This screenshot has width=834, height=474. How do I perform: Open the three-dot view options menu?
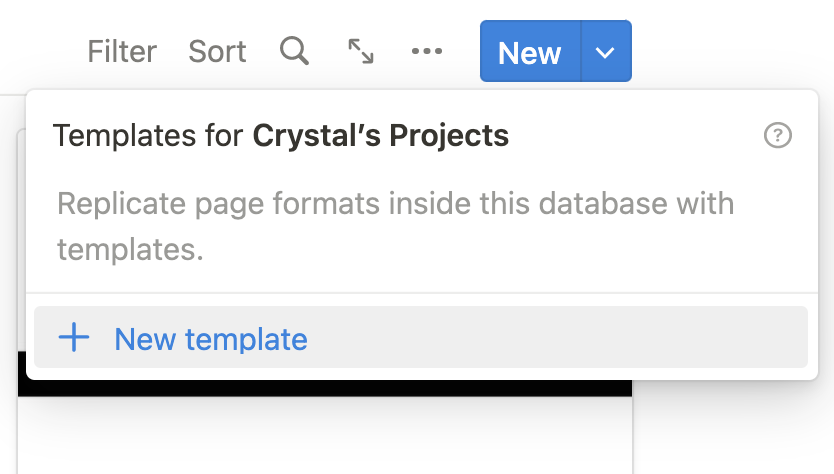tap(427, 51)
